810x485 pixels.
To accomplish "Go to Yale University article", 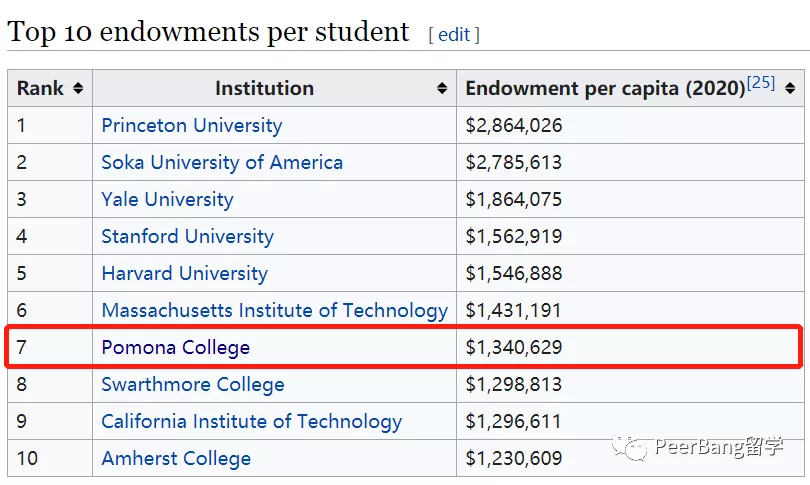I will [x=167, y=199].
